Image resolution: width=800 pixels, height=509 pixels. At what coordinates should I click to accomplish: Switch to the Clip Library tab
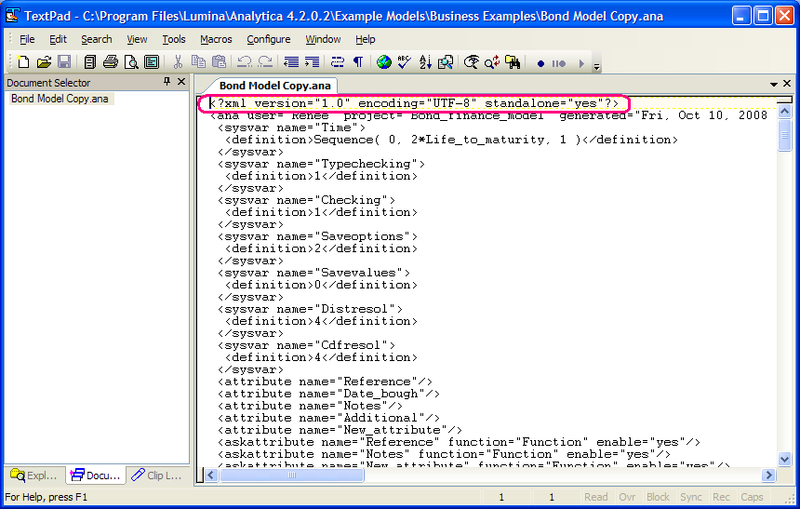click(157, 475)
